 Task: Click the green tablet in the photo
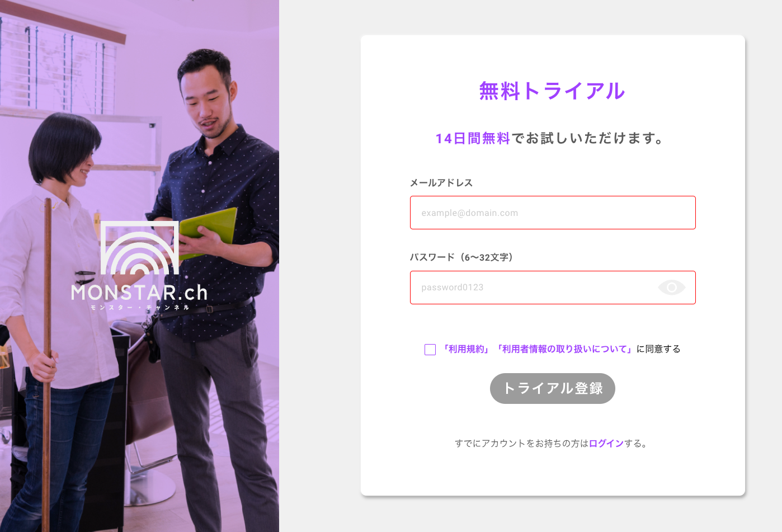[208, 231]
